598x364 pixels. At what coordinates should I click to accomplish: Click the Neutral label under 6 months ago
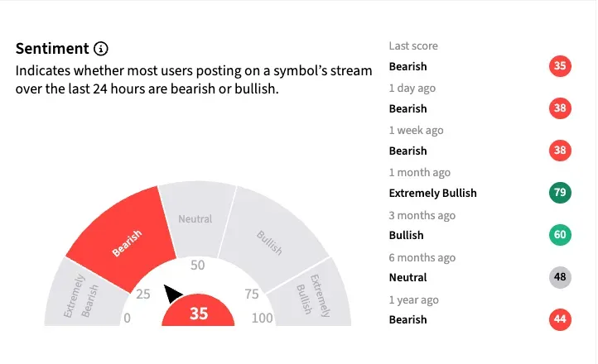[x=408, y=277]
